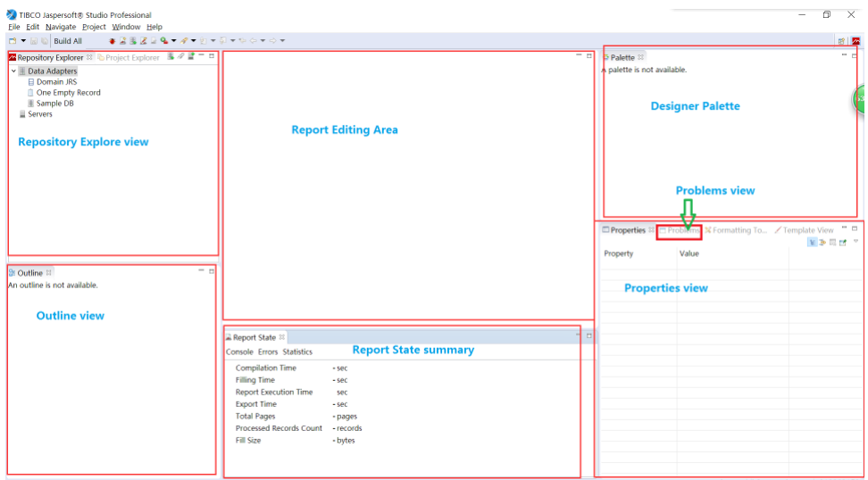Maximize the Repository Explorer panel
The width and height of the screenshot is (868, 480).
pos(212,55)
